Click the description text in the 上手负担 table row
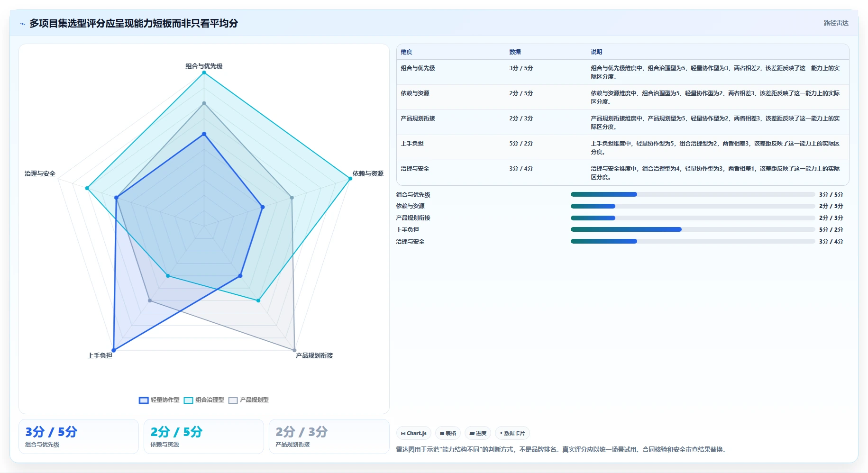This screenshot has height=473, width=868. [715, 148]
